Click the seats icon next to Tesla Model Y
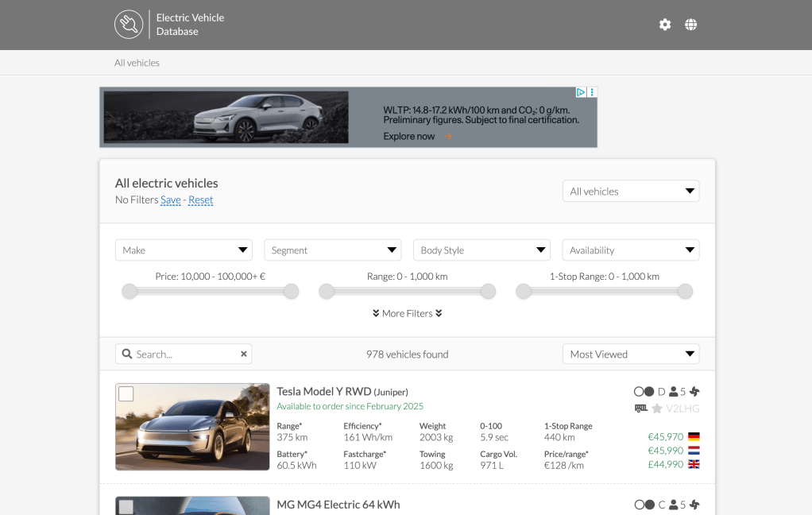Screen dimensions: 812x515 tap(673, 391)
